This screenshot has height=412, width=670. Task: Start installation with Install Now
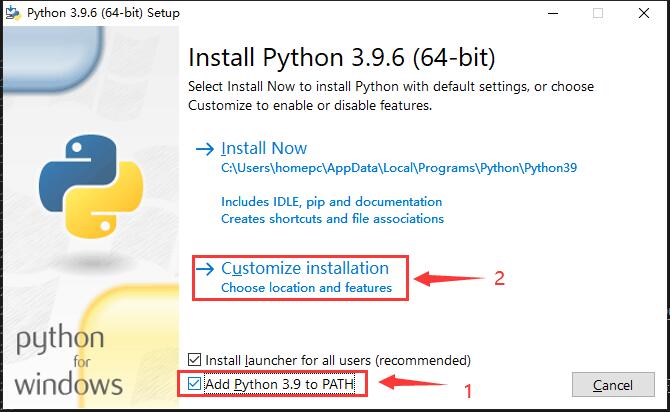264,148
